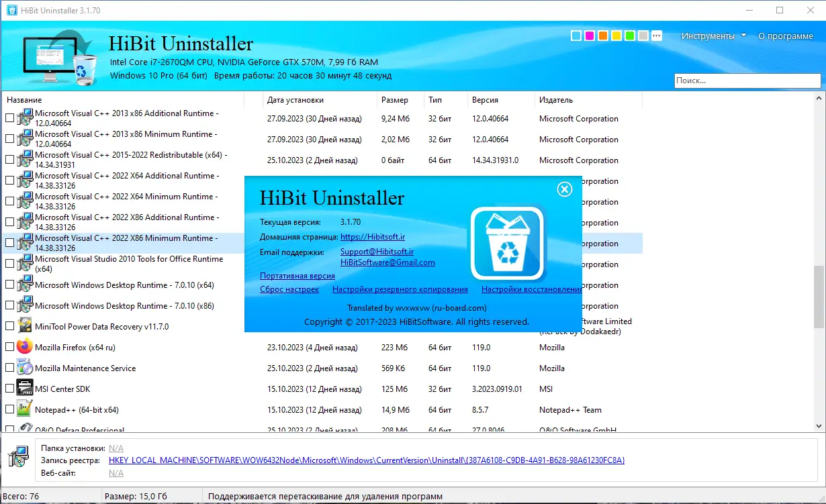Click the scroll-down arrow of the list
Viewport: 826px width, 504px height.
(818, 425)
